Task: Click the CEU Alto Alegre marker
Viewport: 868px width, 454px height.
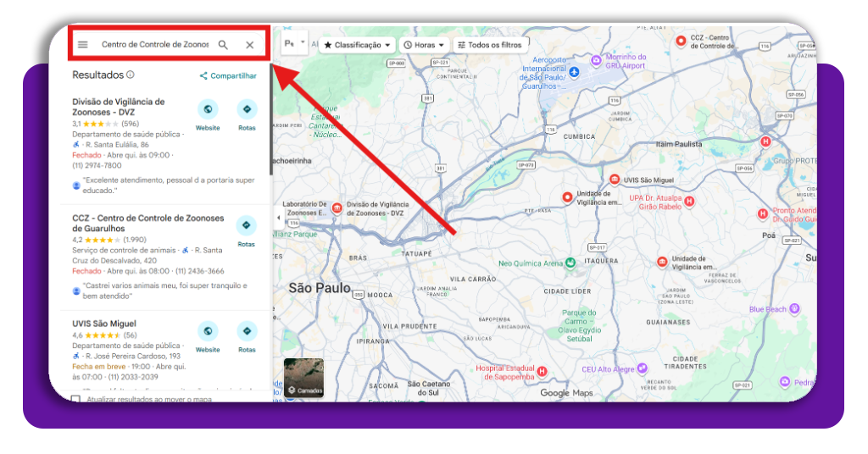Action: 643,368
